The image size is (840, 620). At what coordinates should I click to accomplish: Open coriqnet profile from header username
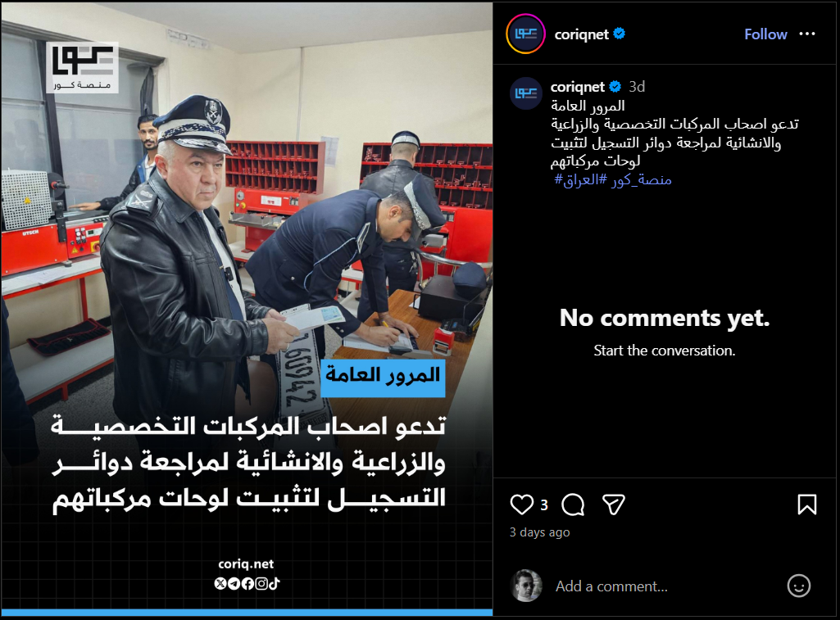pos(581,34)
